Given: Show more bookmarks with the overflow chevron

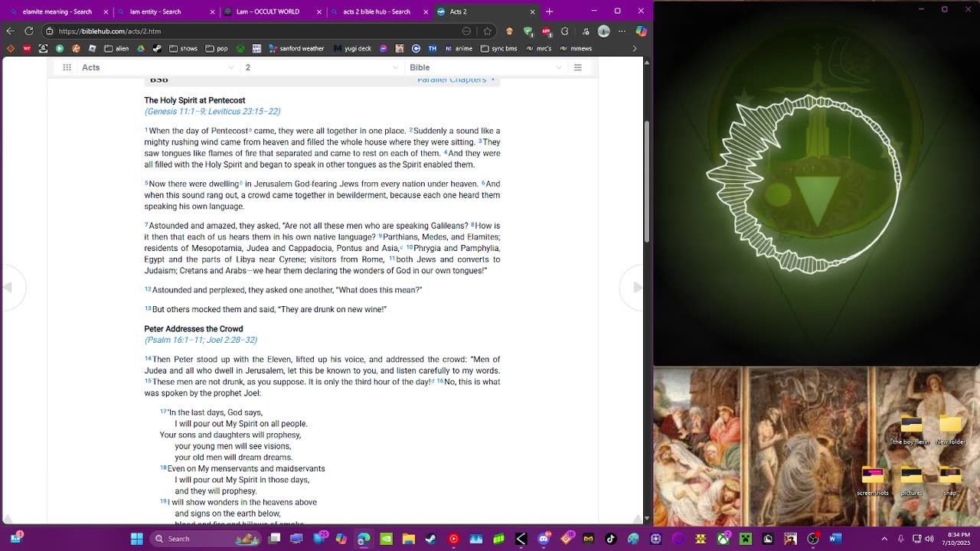Looking at the screenshot, I should (634, 48).
